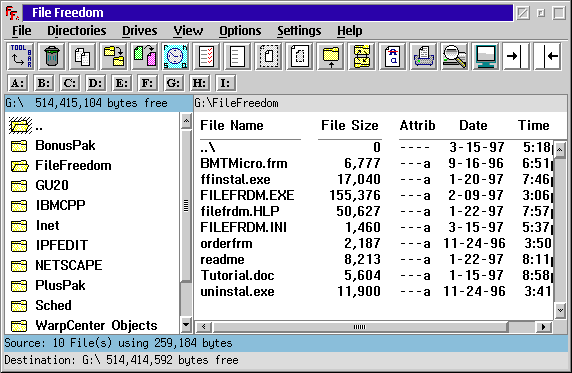Click the dashed-border select all icon
572x373 pixels.
coord(268,56)
